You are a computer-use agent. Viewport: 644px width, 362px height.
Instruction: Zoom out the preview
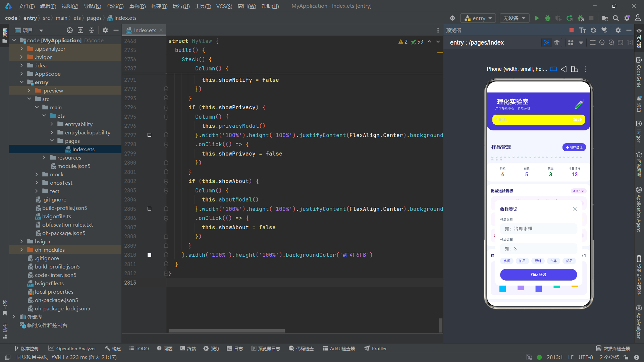point(602,43)
